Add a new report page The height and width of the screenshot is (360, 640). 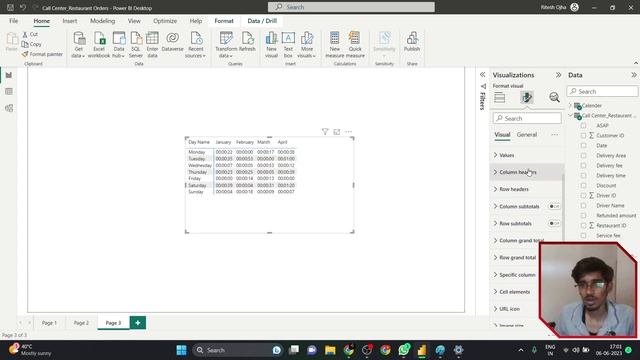[x=138, y=323]
